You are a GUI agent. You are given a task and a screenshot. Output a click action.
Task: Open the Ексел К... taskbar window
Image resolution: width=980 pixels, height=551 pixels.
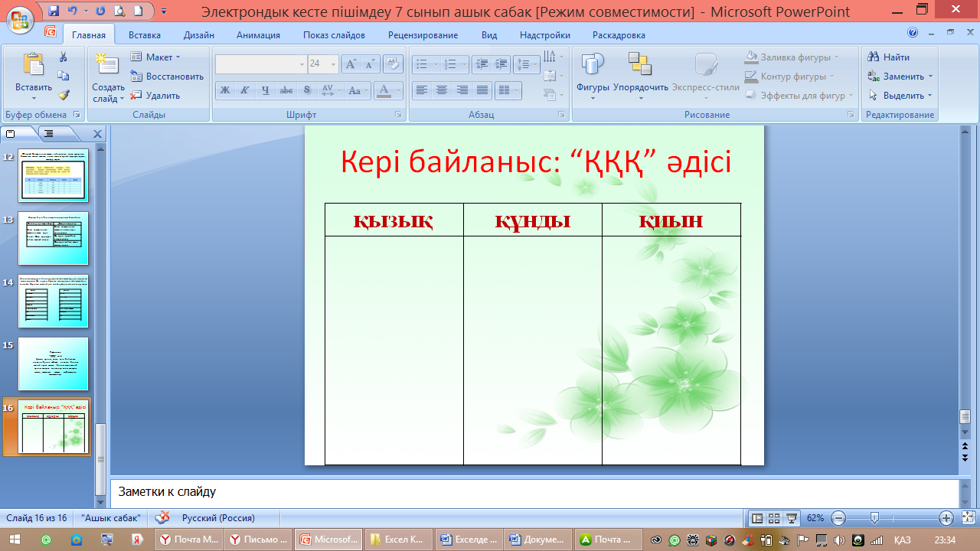397,540
